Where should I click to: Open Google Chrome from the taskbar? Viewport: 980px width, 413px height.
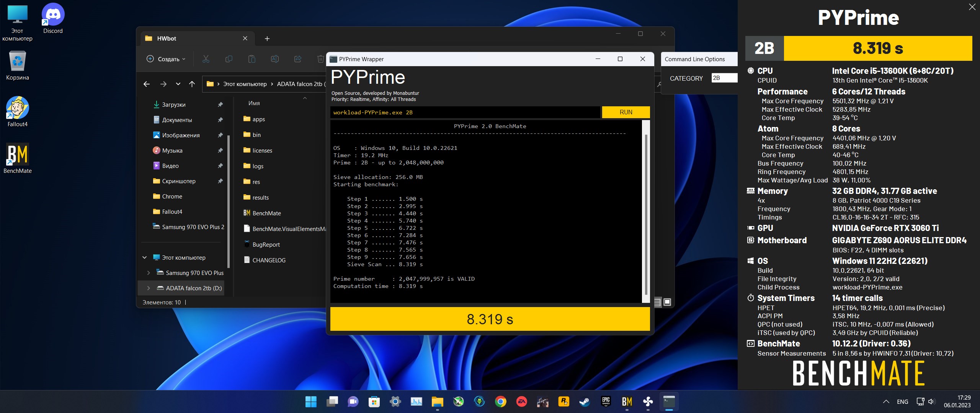(500, 402)
